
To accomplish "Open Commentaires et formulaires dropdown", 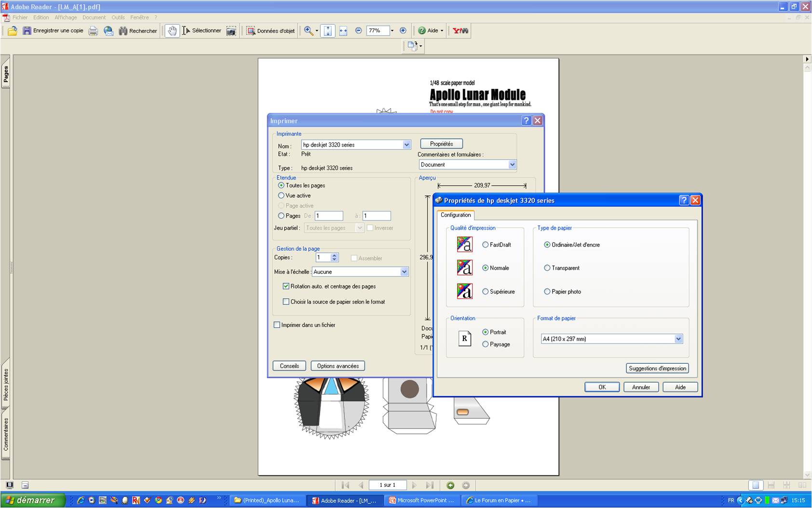I will (512, 165).
